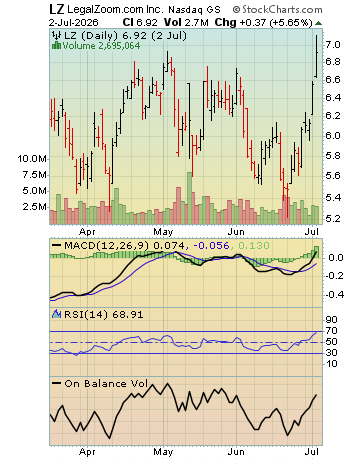Click the LZ (Daily) 6.92 (2 Jul) legend
This screenshot has height=460, width=360.
point(125,35)
